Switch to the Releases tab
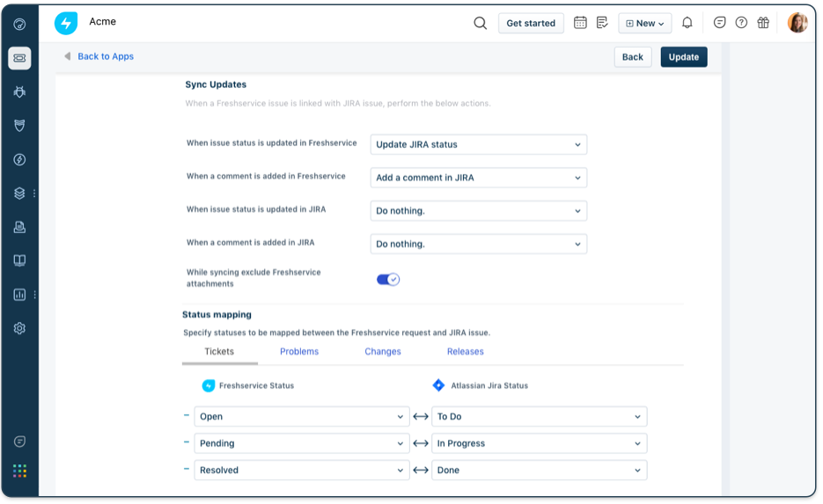 pyautogui.click(x=465, y=352)
